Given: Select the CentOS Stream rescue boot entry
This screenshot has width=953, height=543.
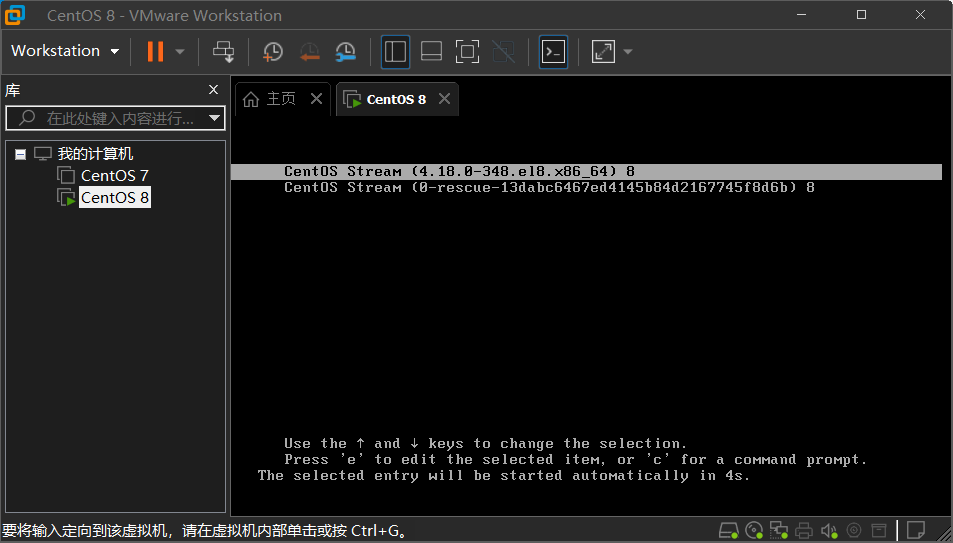Looking at the screenshot, I should tap(549, 187).
